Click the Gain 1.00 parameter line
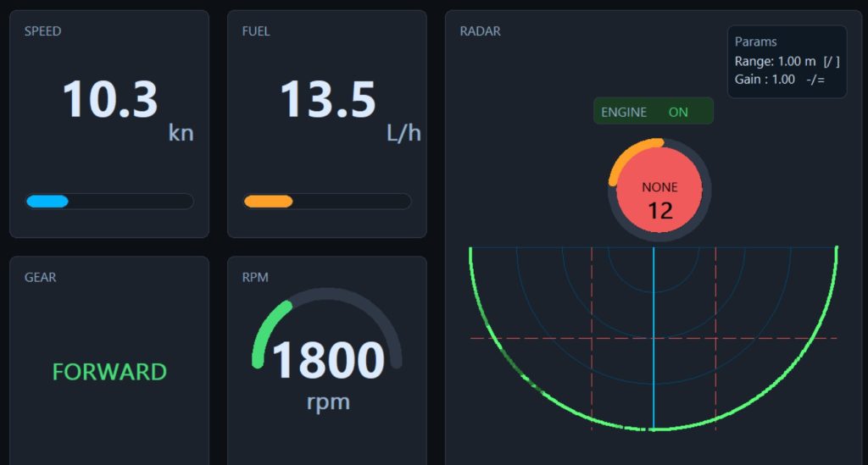The height and width of the screenshot is (465, 868). click(779, 79)
